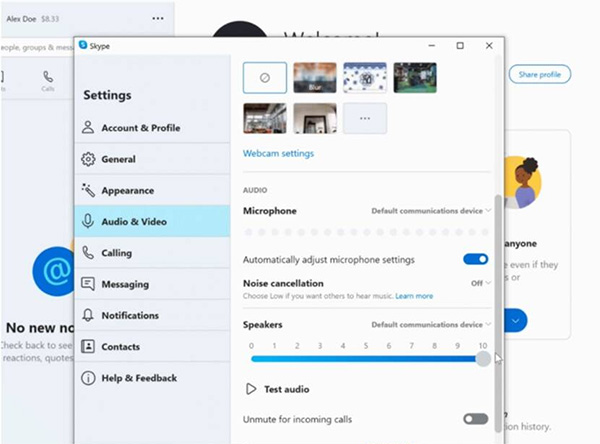600x444 pixels.
Task: Click the speaker volume slider handle
Action: 483,359
